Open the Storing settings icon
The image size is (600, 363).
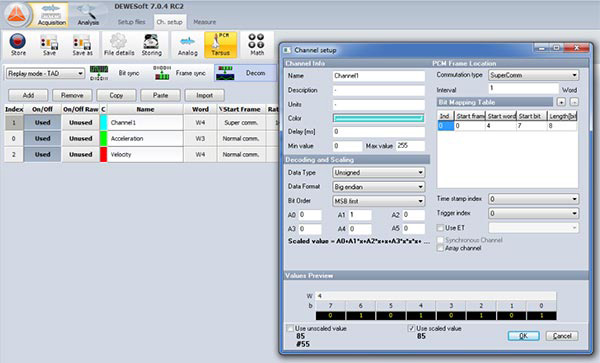click(152, 45)
